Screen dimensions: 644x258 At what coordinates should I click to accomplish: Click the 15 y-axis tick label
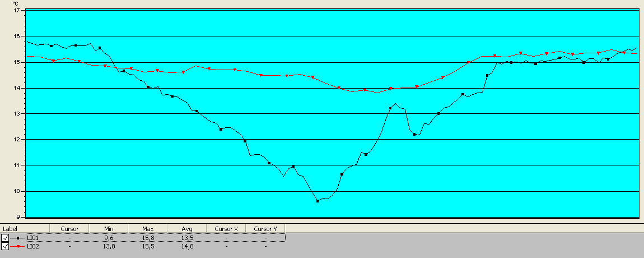click(x=17, y=62)
